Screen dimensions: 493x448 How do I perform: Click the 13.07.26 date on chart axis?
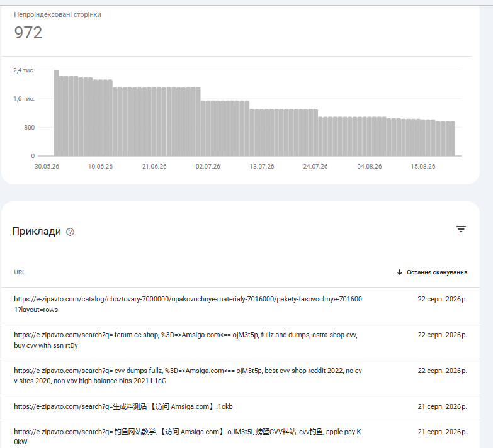tap(262, 167)
